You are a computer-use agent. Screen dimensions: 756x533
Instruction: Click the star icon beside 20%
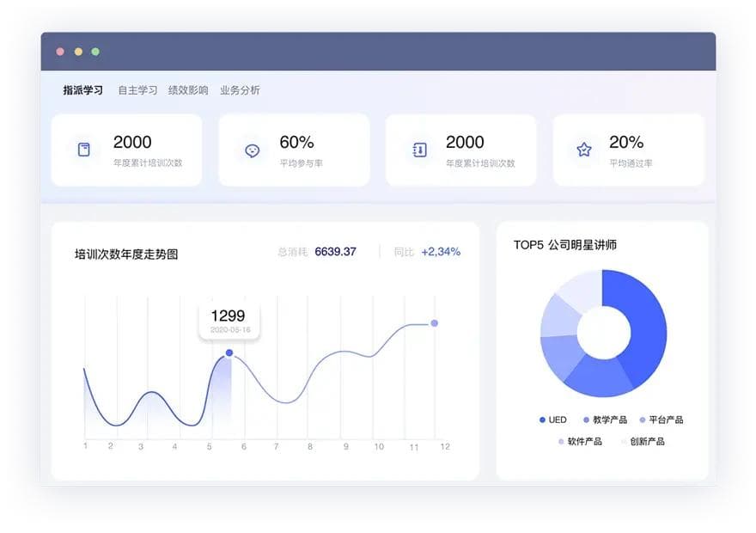click(584, 150)
